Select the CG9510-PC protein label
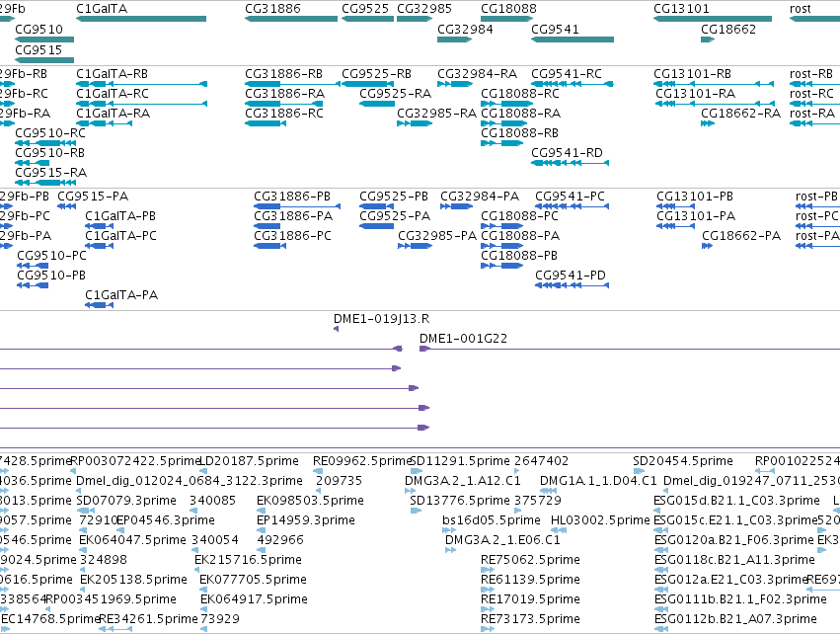The width and height of the screenshot is (840, 634). [x=51, y=256]
